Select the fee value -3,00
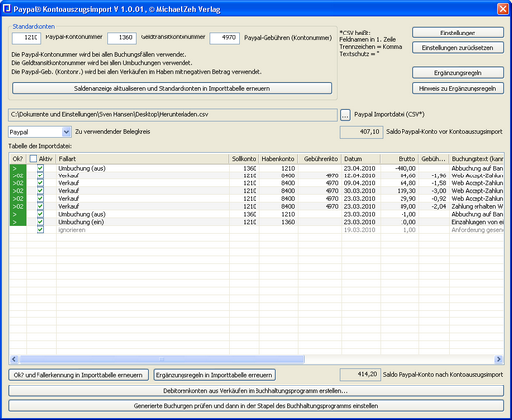Screen dimensions: 512x420 coord(434,191)
